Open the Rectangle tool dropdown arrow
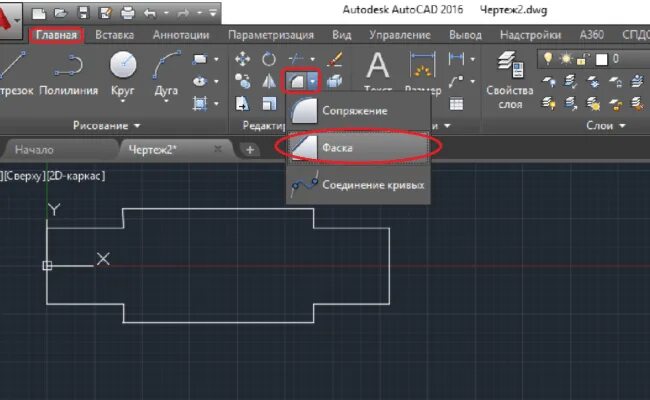Image resolution: width=650 pixels, height=400 pixels. tap(216, 59)
